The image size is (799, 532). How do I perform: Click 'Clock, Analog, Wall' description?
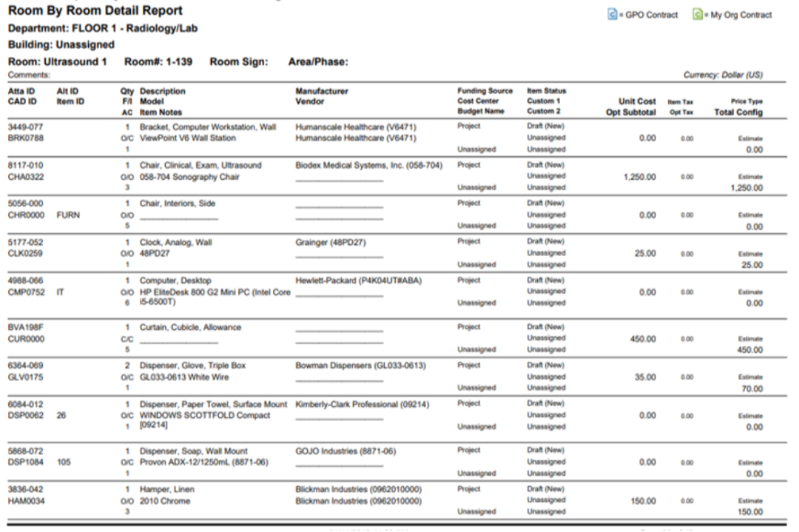[176, 243]
